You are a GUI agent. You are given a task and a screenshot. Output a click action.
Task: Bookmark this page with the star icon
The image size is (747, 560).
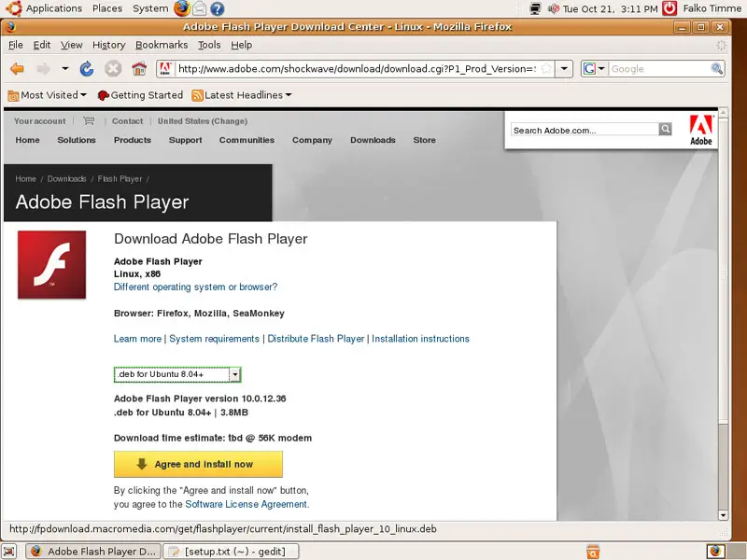click(x=546, y=69)
